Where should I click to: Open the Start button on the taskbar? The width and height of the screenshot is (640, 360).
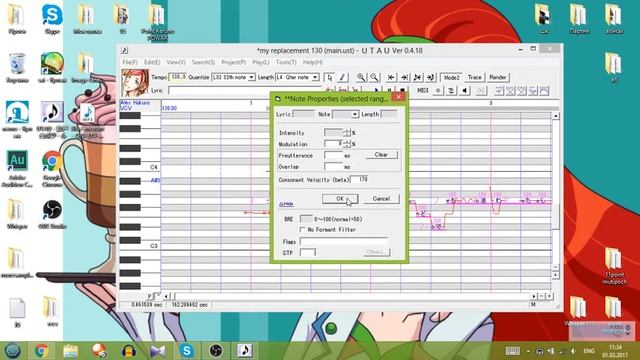tap(12, 350)
